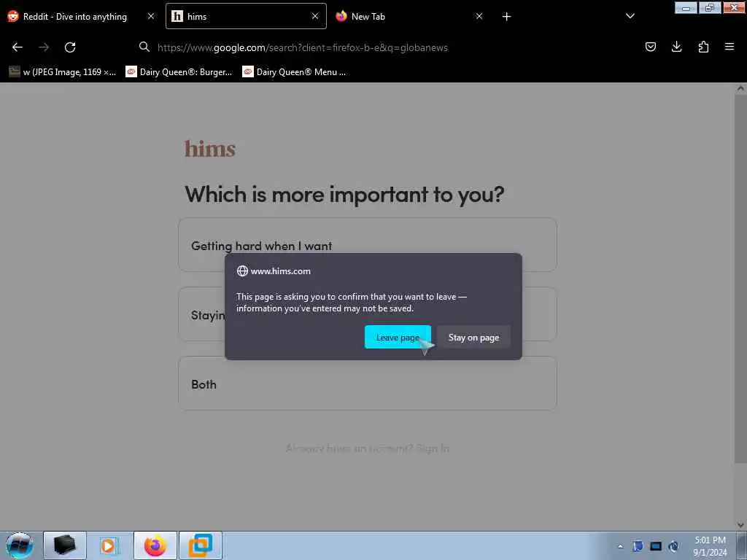Open the JPEG Image bookmark
The width and height of the screenshot is (747, 560).
[63, 72]
